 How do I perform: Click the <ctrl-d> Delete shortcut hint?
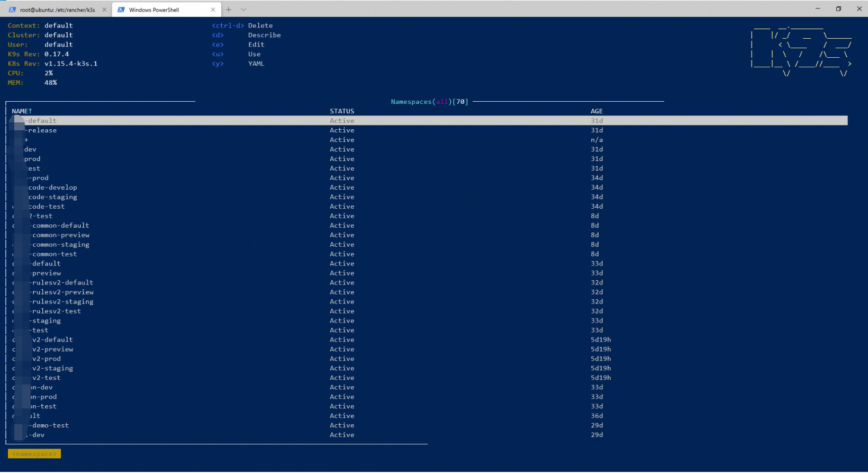242,25
